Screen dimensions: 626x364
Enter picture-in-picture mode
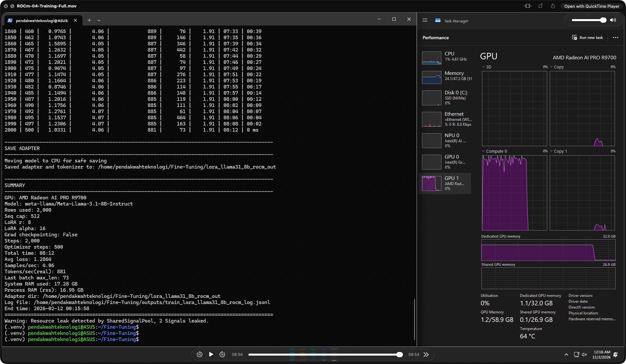click(527, 6)
